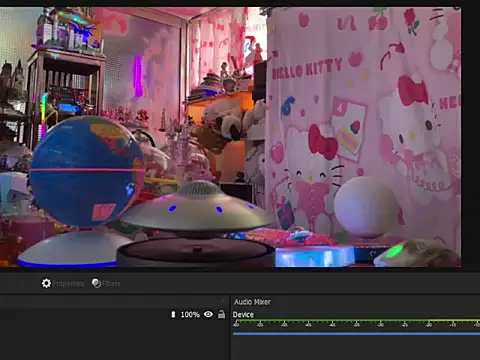Toggle the source lock padlock icon
This screenshot has width=480, height=360.
click(221, 314)
